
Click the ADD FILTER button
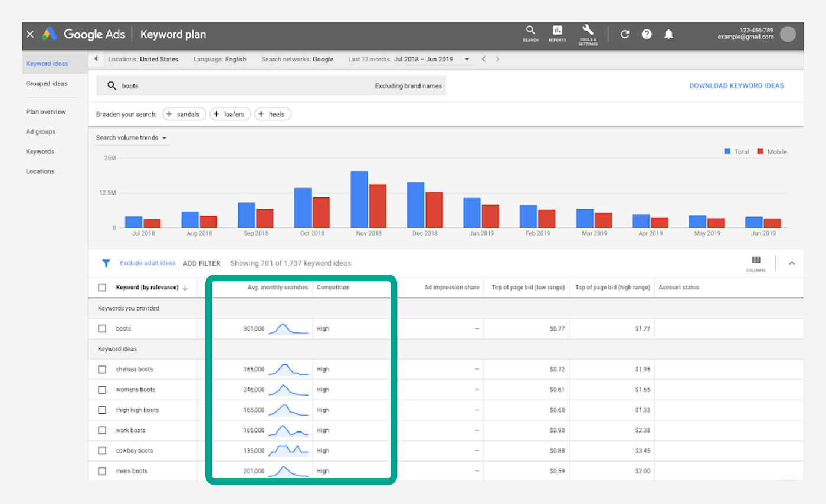(202, 263)
